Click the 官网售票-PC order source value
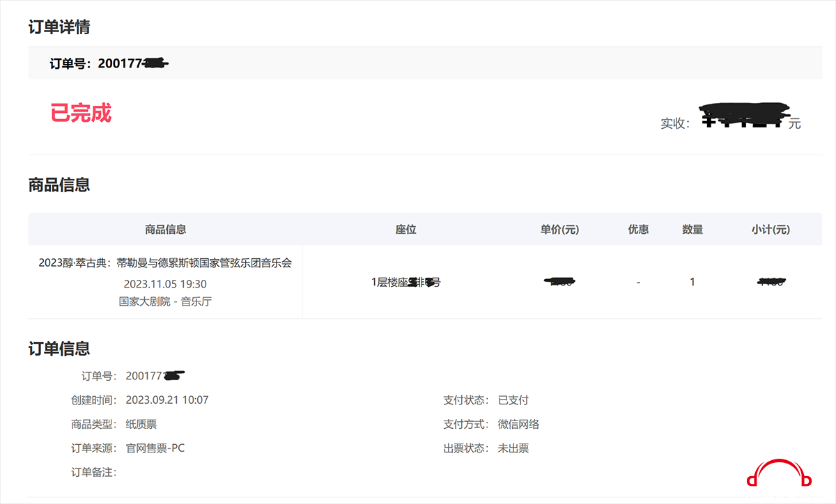This screenshot has height=504, width=836. tap(155, 448)
